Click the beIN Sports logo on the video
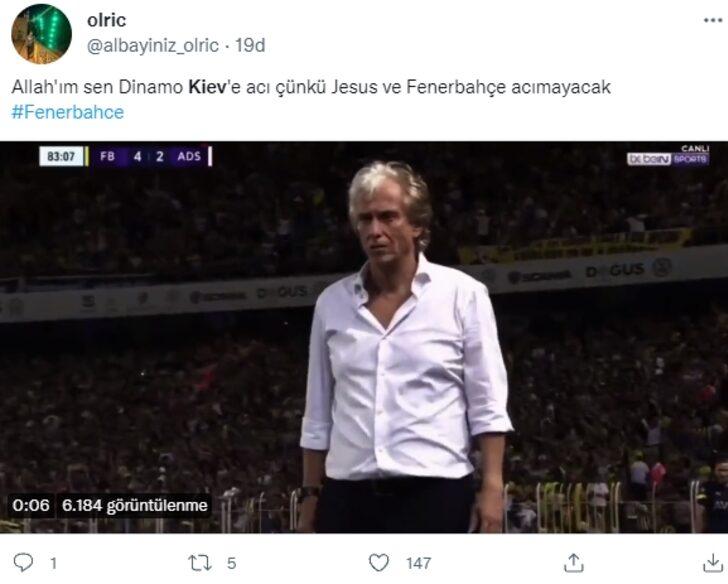This screenshot has height=584, width=728. coord(668,155)
